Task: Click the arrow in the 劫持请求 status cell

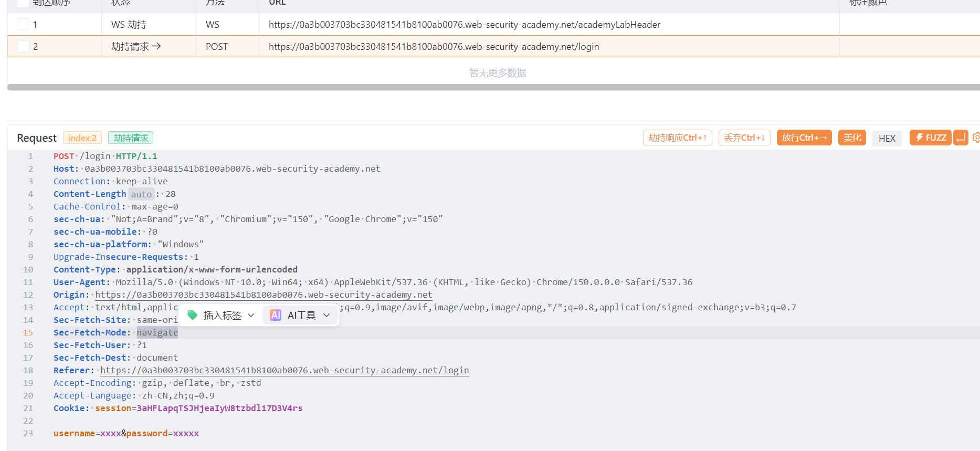Action: 156,46
